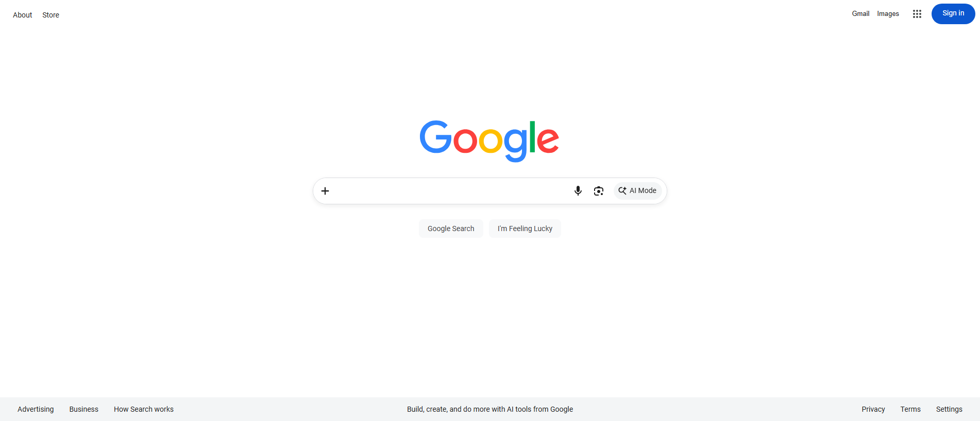Screen dimensions: 980x421
Task: Open the Gmail link
Action: 860,14
